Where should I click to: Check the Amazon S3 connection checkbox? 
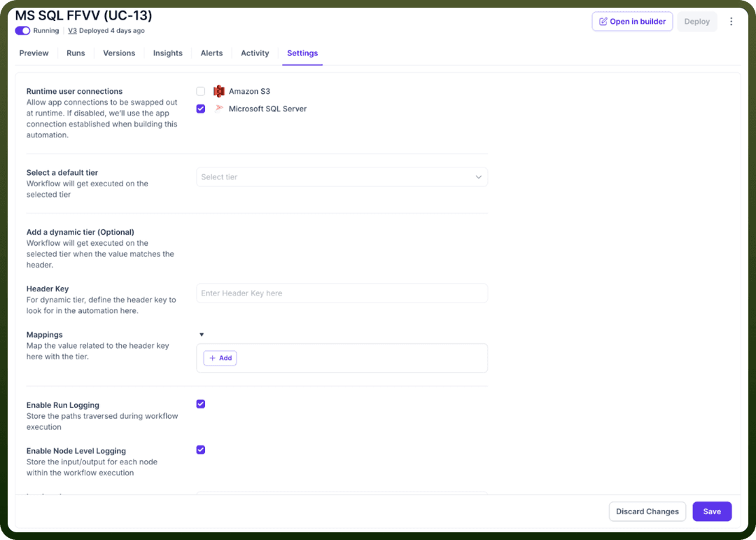click(201, 91)
